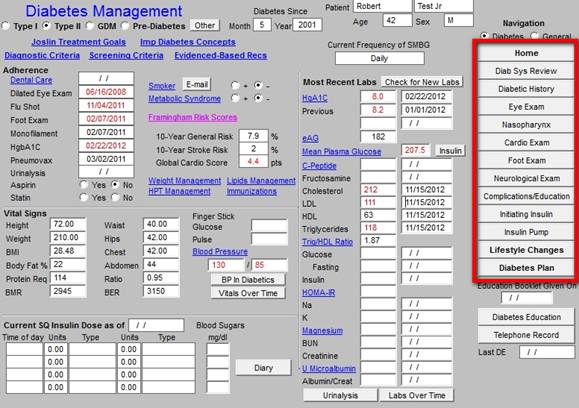Click the Labs Over Time button

point(417,395)
